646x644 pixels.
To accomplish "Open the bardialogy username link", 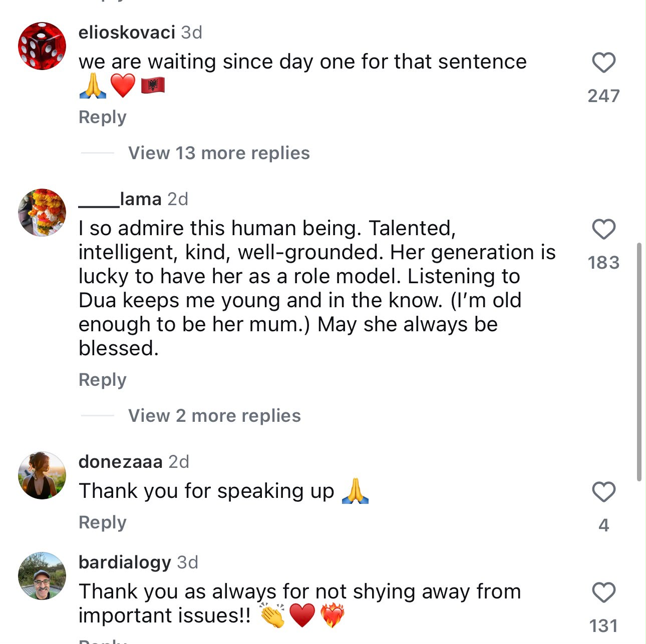I will (125, 562).
